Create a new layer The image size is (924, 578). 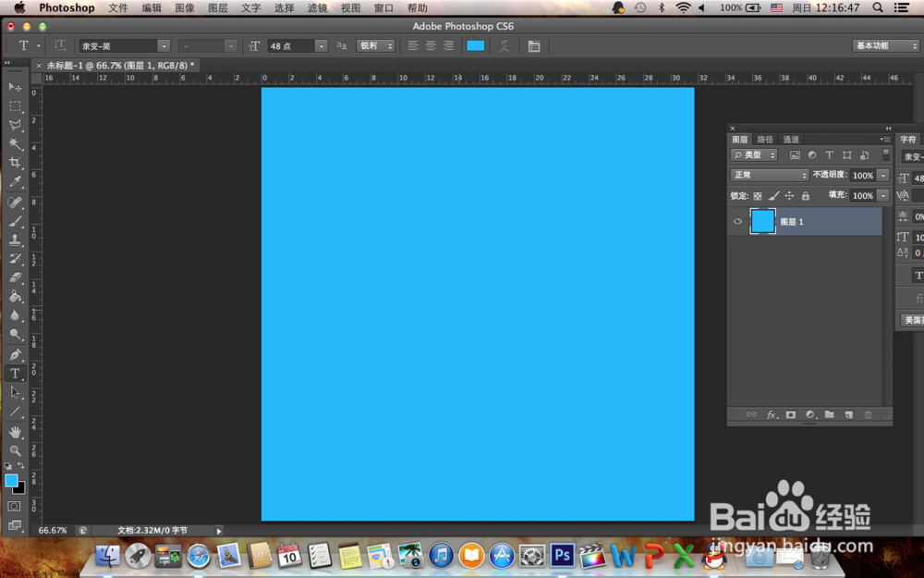pos(848,414)
